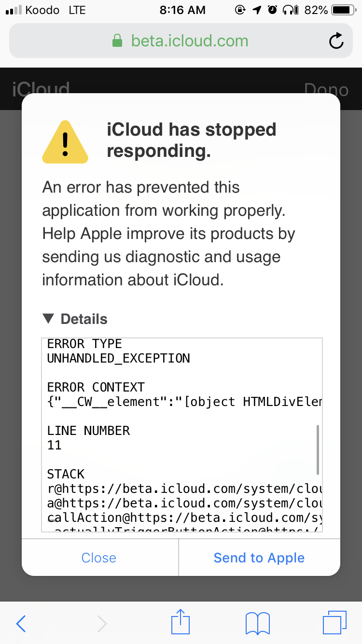This screenshot has width=362, height=644.
Task: Tap the battery indicator in status bar
Action: 343,10
